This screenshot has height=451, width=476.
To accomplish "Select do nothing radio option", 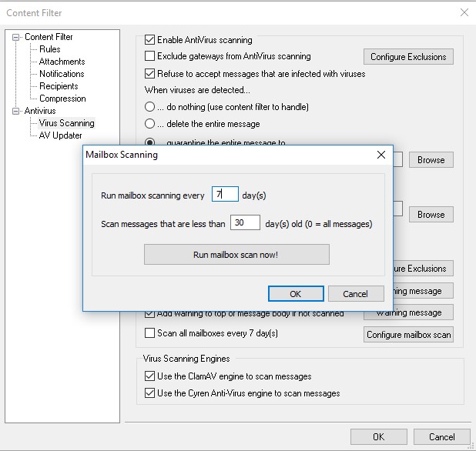I will point(149,107).
